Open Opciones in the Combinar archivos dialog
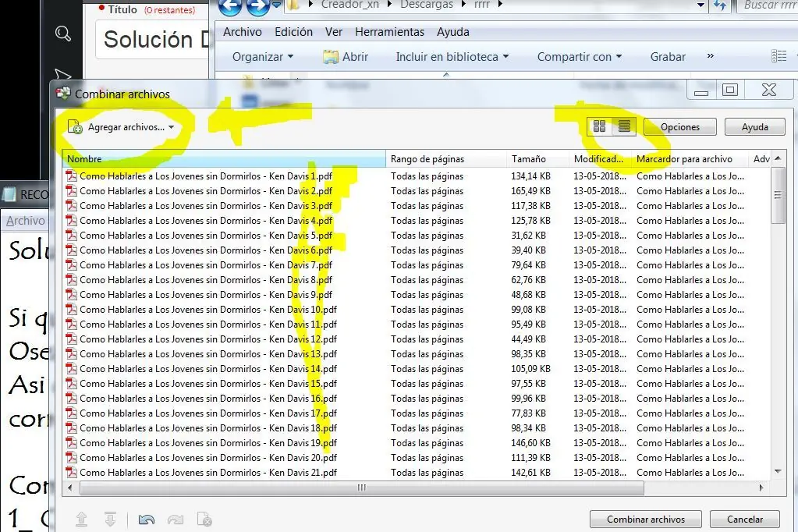798x532 pixels. 680,127
